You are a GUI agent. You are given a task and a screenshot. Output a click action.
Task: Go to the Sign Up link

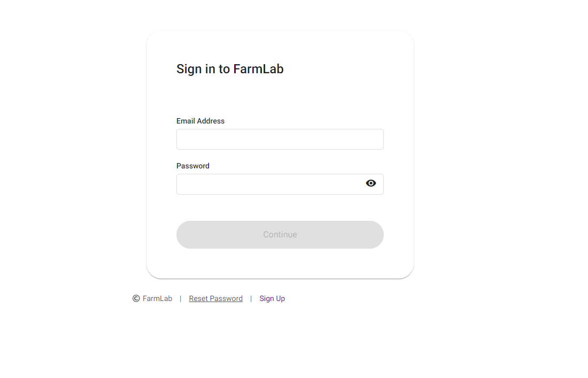pyautogui.click(x=272, y=299)
